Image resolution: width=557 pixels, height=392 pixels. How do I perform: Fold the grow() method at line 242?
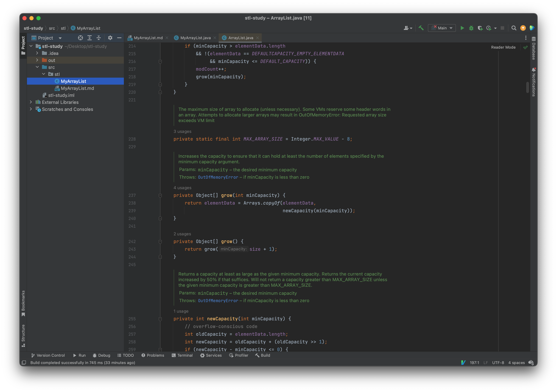160,242
